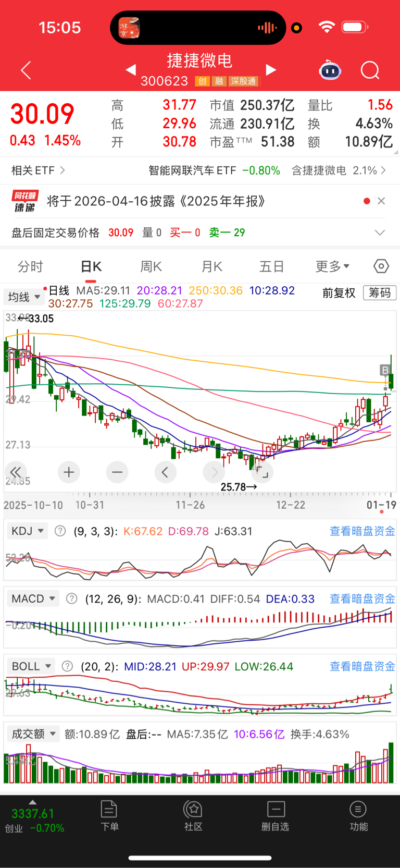Viewport: 400px width, 868px height.
Task: Open KDJ indicator dropdown
Action: tap(27, 531)
